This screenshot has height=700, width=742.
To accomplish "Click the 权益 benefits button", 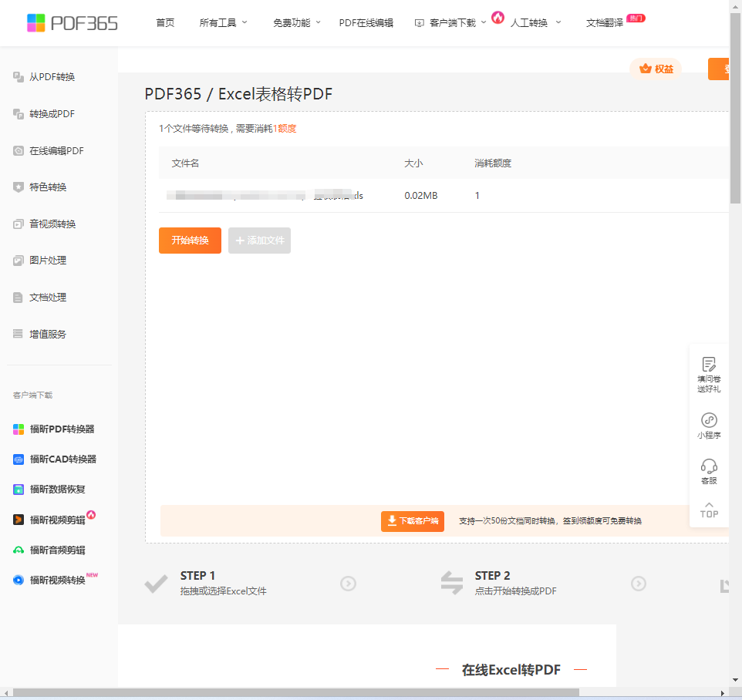I will [656, 69].
